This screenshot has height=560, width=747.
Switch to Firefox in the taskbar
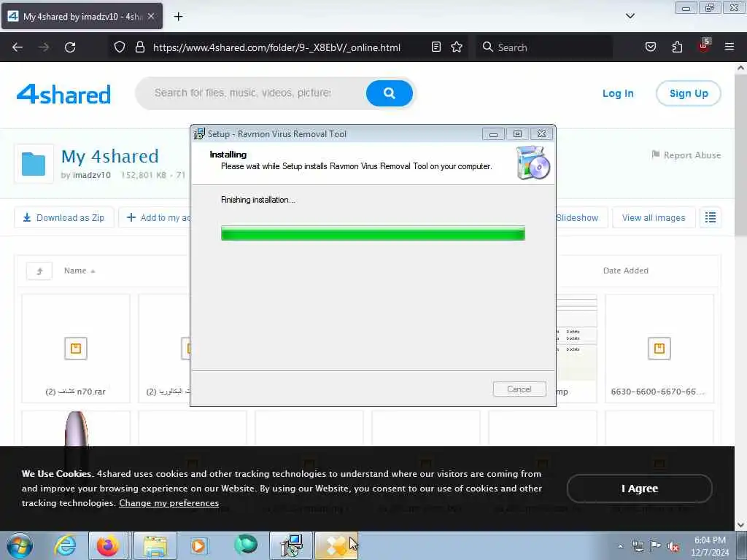click(x=108, y=545)
